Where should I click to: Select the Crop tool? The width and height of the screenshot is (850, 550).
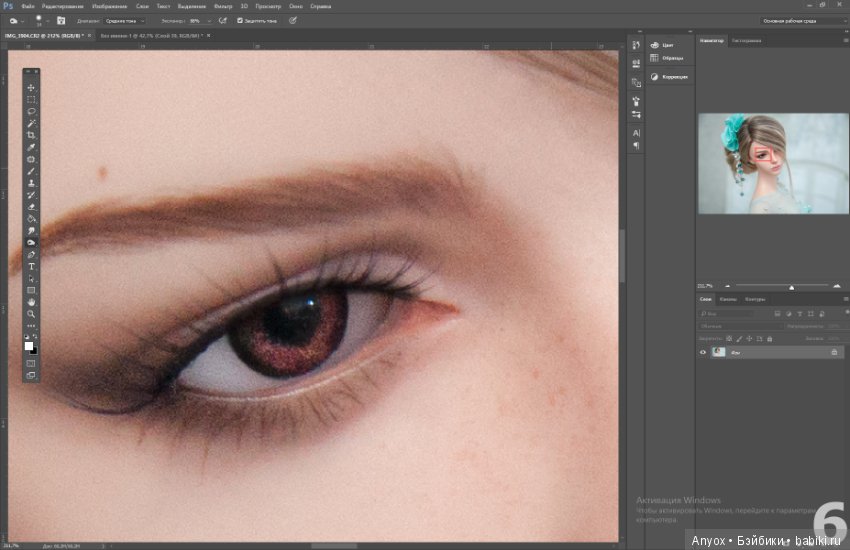(31, 135)
